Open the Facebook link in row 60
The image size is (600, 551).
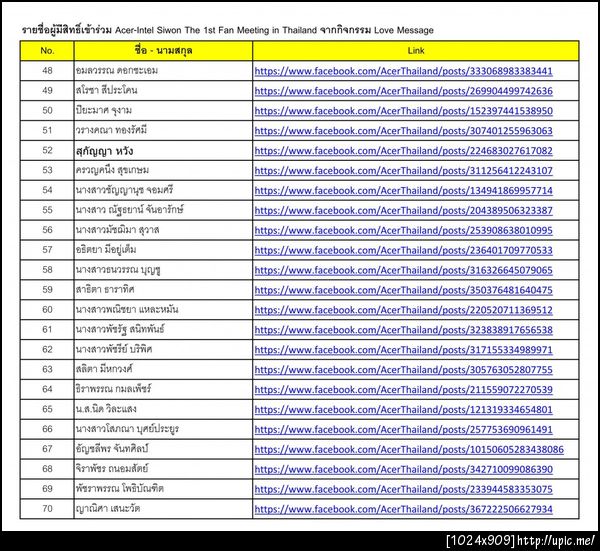[403, 310]
